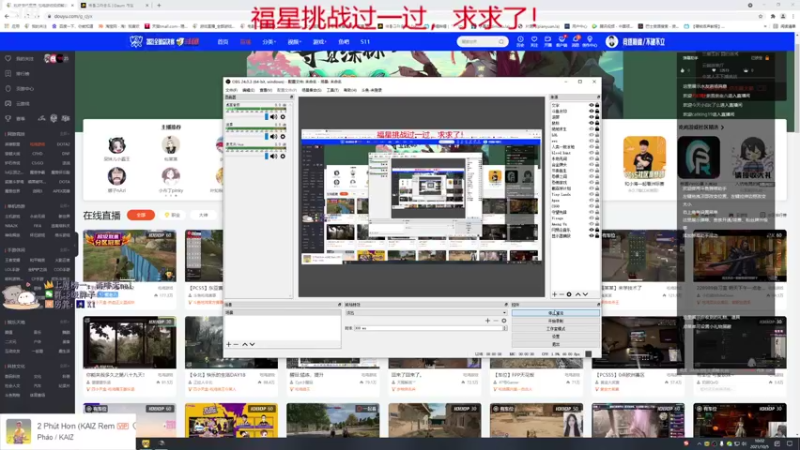Open the S11 link in Douyu navigation
The height and width of the screenshot is (450, 800).
click(x=365, y=42)
